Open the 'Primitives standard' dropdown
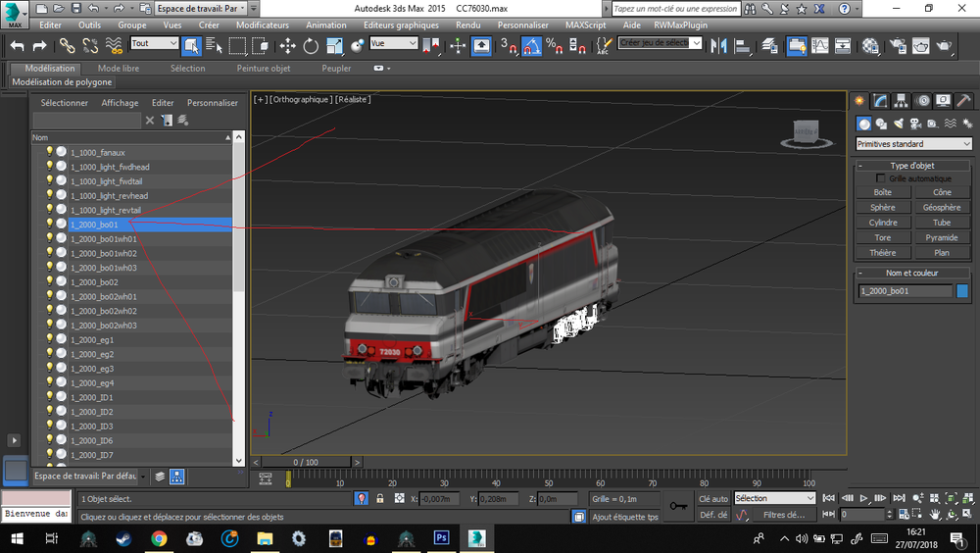This screenshot has width=980, height=553. tap(913, 144)
